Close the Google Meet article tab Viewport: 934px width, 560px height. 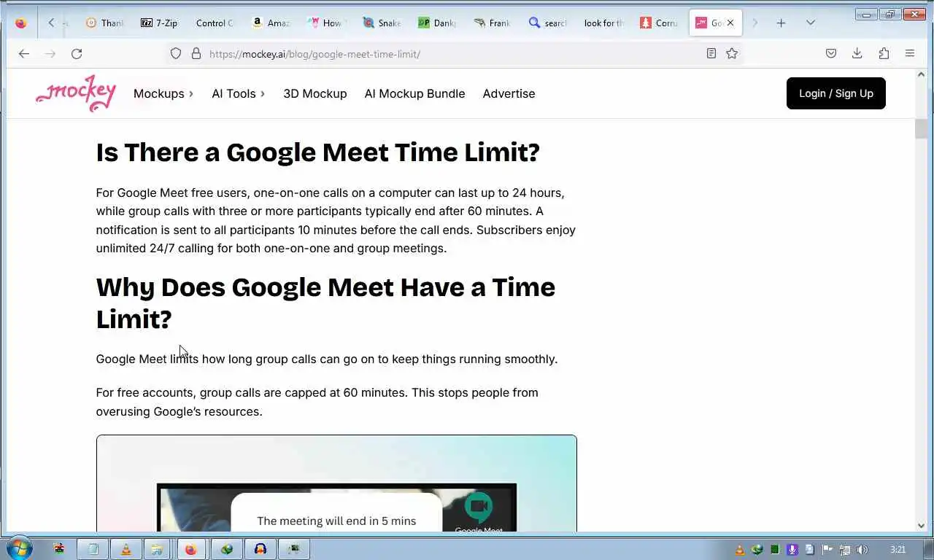pos(730,23)
